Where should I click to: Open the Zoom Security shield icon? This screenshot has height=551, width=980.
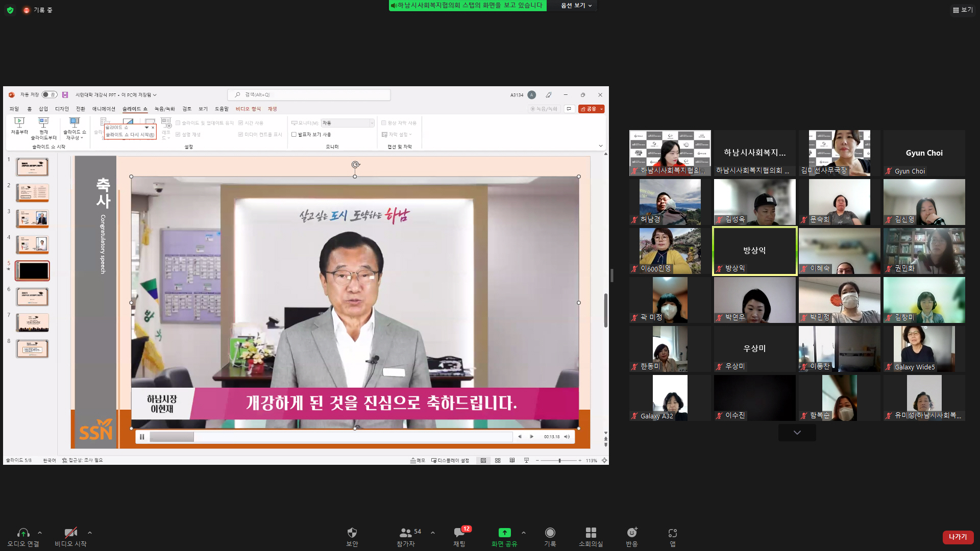(x=352, y=533)
